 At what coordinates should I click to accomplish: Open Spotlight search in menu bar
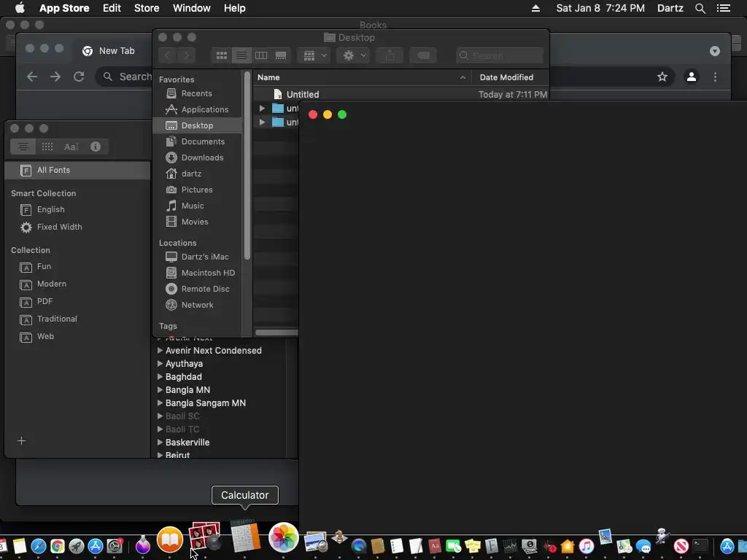[x=700, y=8]
